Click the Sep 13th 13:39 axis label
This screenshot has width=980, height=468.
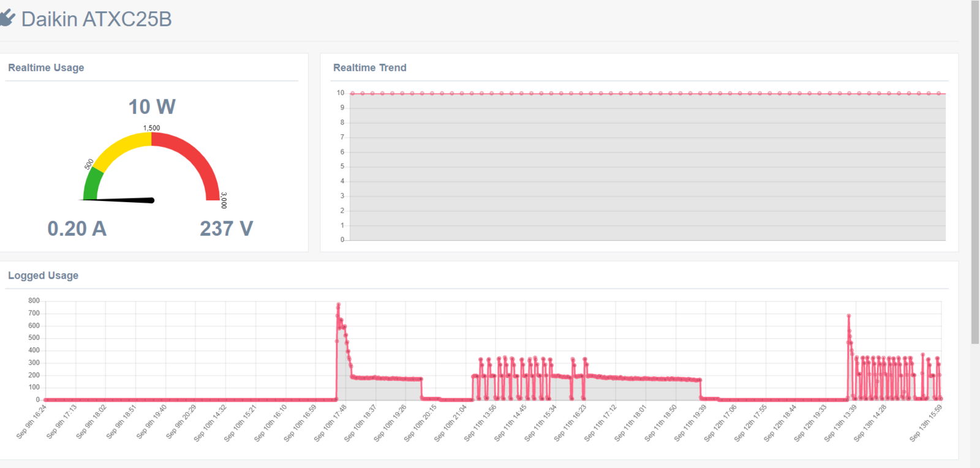840,423
